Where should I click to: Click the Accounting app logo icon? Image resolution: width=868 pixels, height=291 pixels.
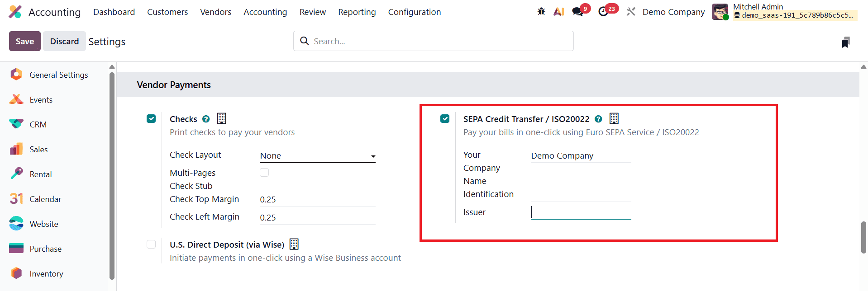click(15, 12)
